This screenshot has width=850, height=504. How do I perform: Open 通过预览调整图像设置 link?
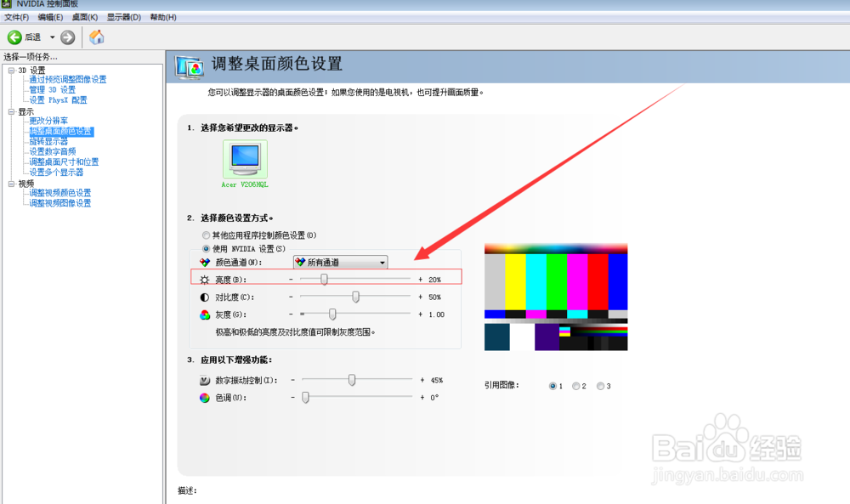(68, 80)
